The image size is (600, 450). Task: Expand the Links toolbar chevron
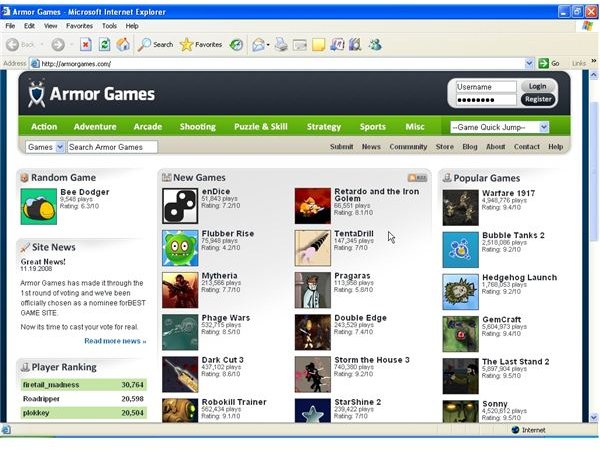click(593, 61)
